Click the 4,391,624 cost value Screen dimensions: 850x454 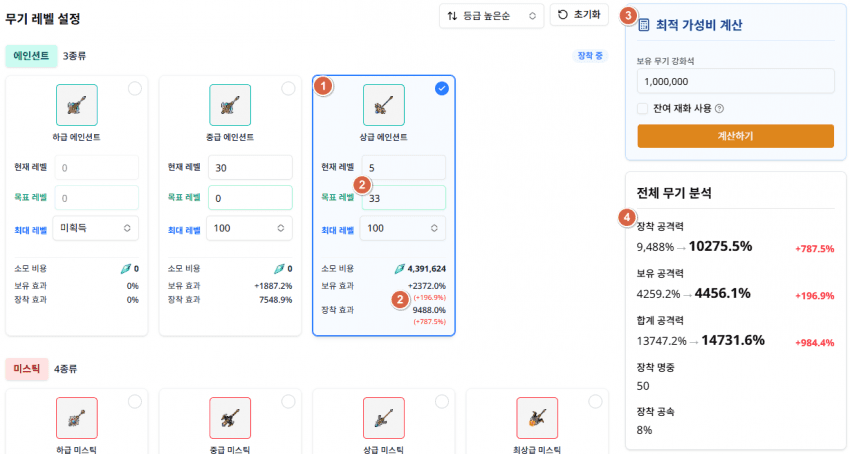427,268
